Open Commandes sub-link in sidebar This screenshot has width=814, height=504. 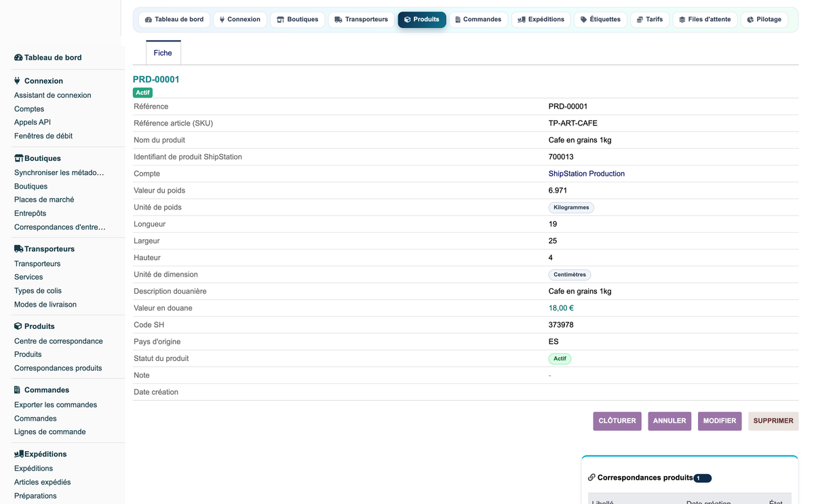pos(35,419)
